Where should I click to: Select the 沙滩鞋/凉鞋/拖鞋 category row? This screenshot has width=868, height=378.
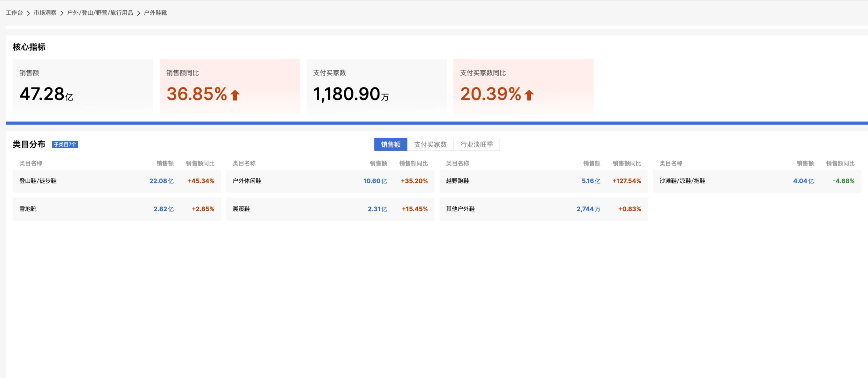click(757, 181)
